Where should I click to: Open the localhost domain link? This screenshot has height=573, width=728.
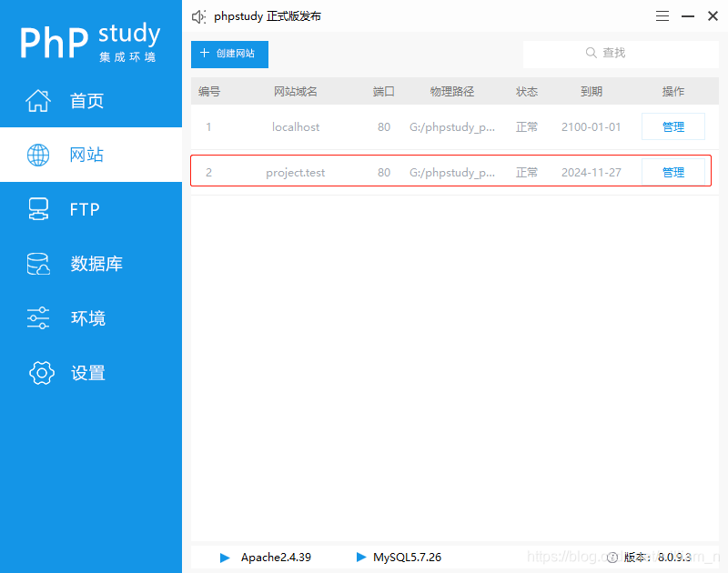coord(295,126)
